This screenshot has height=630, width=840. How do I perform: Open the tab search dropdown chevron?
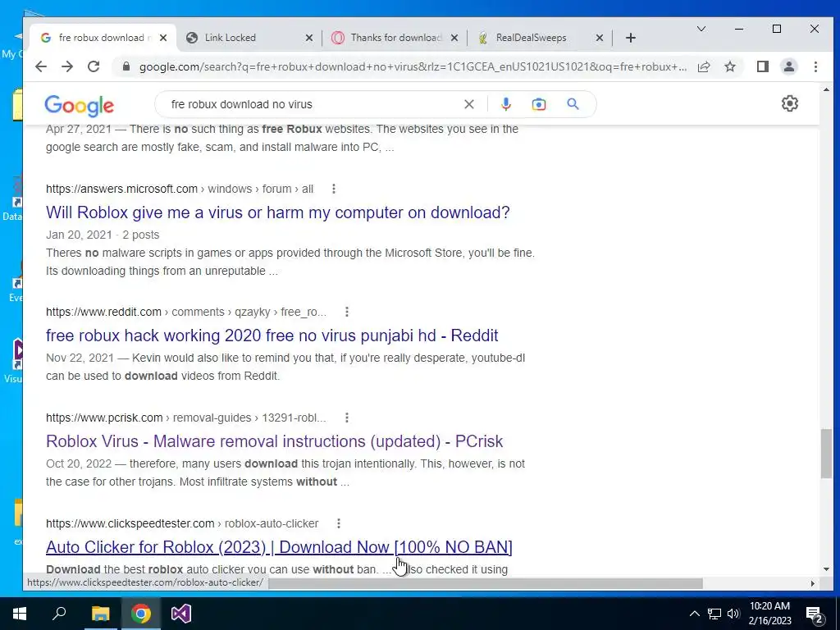701,29
